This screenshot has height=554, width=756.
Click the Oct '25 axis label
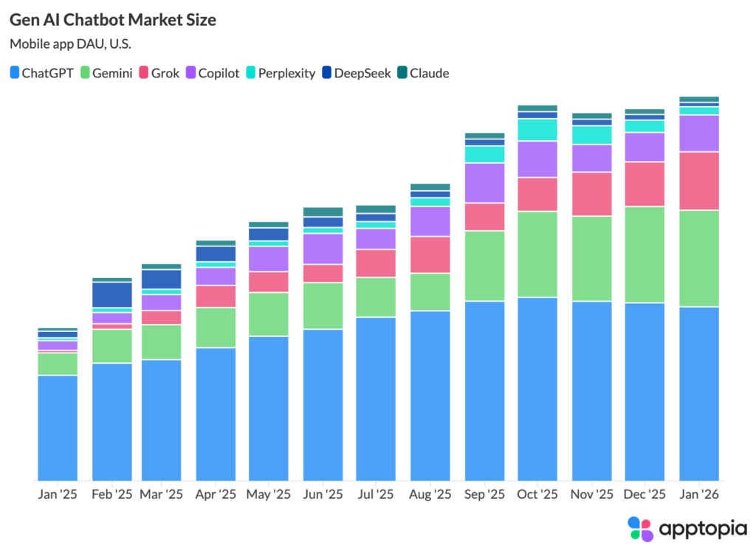[537, 494]
